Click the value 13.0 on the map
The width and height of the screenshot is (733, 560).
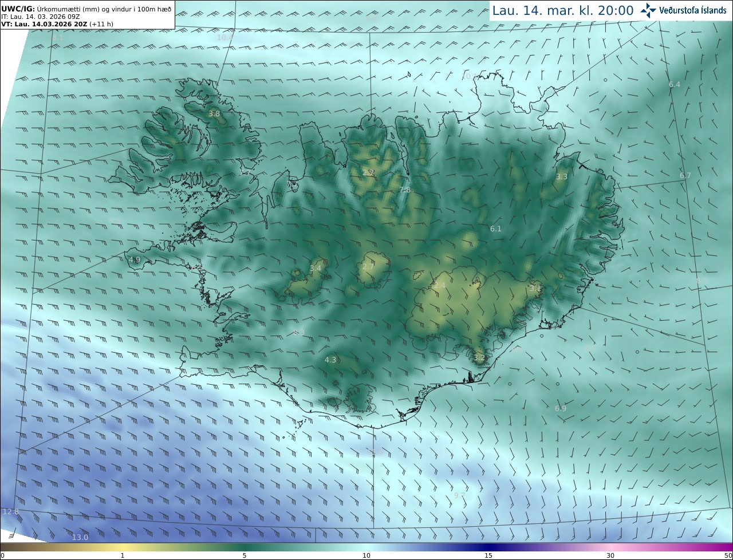(x=80, y=537)
